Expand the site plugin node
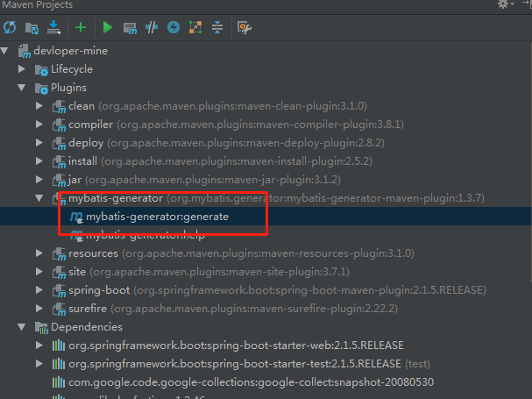 click(x=39, y=272)
